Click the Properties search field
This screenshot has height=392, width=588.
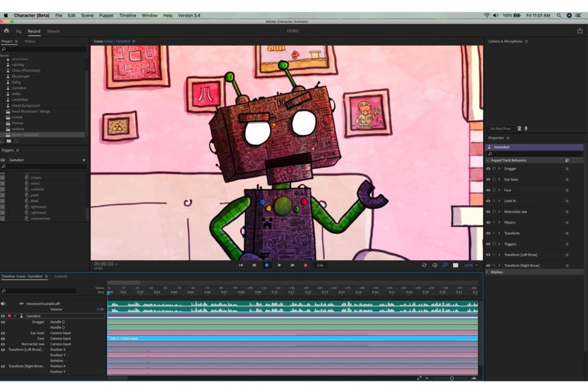tap(535, 154)
